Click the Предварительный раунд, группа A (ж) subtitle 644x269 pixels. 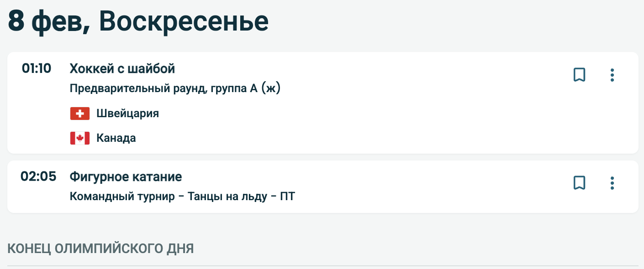pos(175,88)
